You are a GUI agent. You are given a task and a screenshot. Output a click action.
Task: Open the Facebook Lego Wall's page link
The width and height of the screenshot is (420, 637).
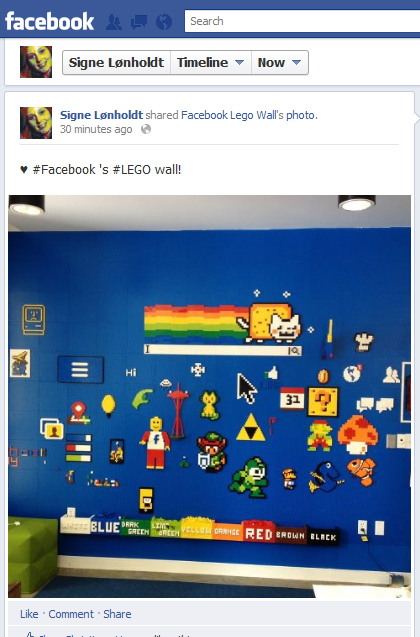232,115
